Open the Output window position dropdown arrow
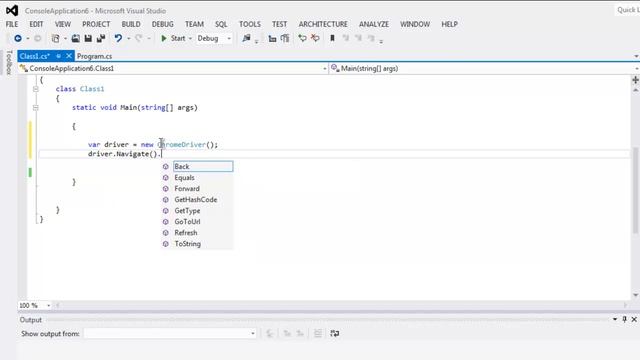This screenshot has height=360, width=640. click(x=615, y=319)
